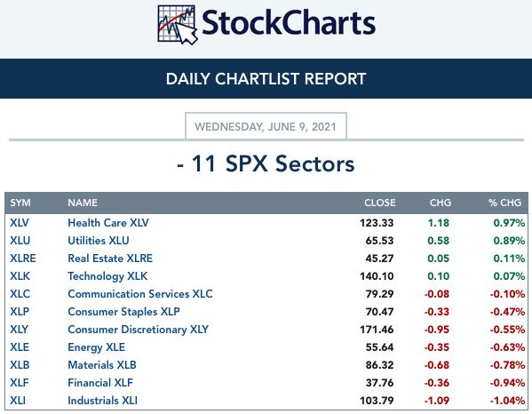Click the StockCharts logo icon

point(178,25)
